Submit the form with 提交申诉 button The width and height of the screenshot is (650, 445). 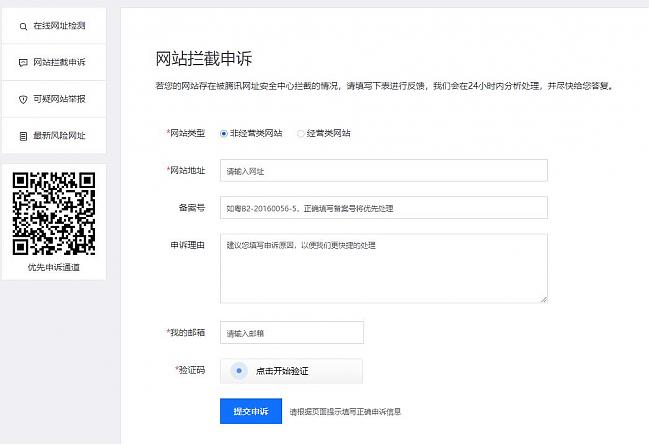(x=251, y=411)
